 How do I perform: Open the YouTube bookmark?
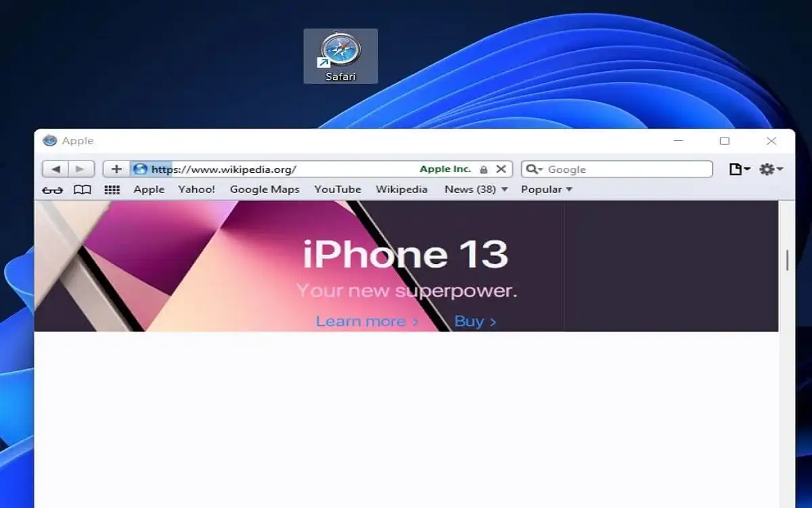click(338, 190)
